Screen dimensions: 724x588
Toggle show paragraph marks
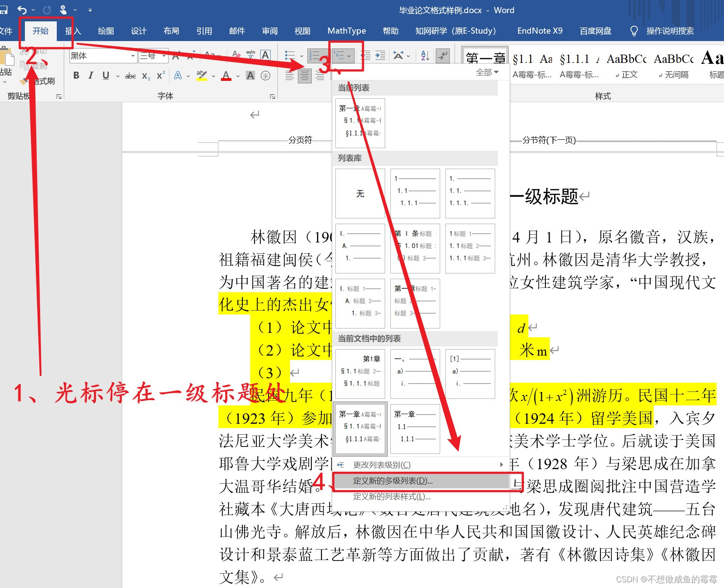tap(443, 55)
